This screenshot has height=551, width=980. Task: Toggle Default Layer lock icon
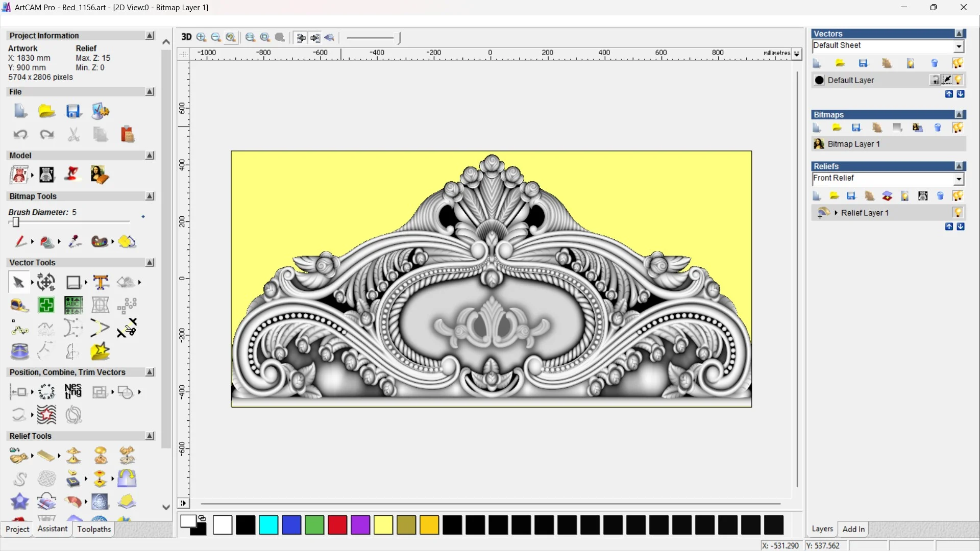tap(935, 80)
